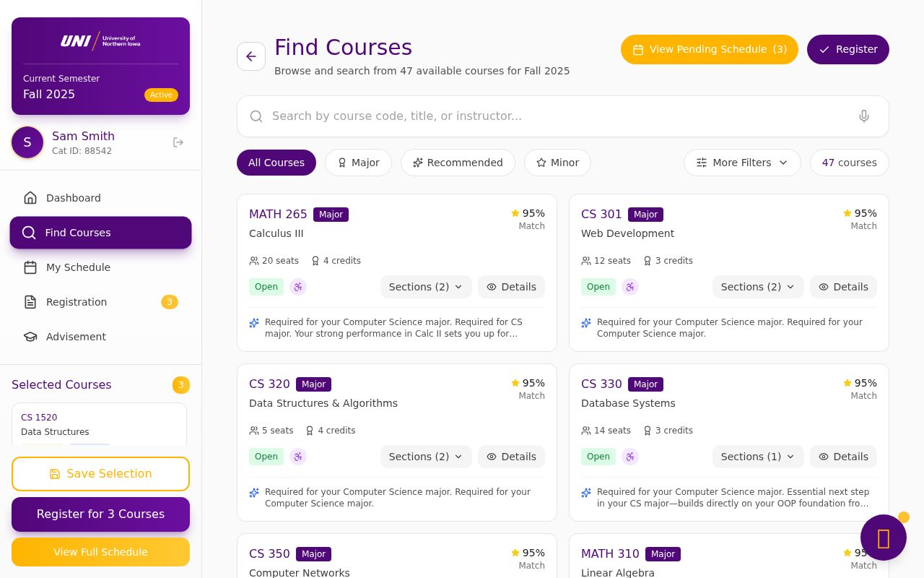Click the Cat ID: 88542 text
Viewport: 924px width, 578px height.
pyautogui.click(x=82, y=151)
